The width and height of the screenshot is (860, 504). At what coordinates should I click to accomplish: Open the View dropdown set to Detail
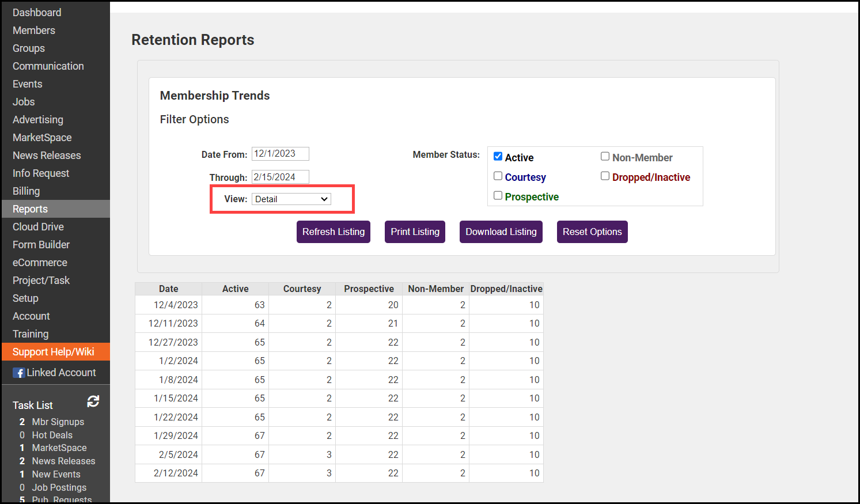291,199
